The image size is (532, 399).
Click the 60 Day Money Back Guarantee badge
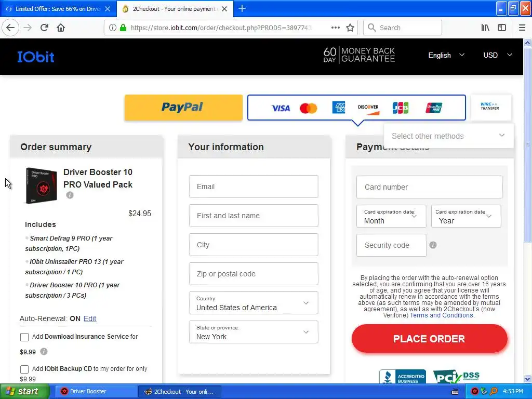pyautogui.click(x=359, y=55)
